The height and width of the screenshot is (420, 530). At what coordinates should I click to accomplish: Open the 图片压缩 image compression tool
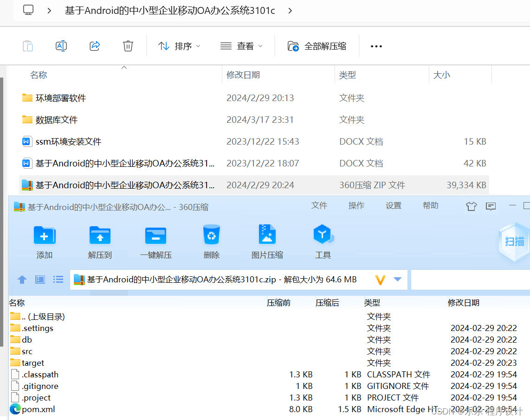point(267,235)
